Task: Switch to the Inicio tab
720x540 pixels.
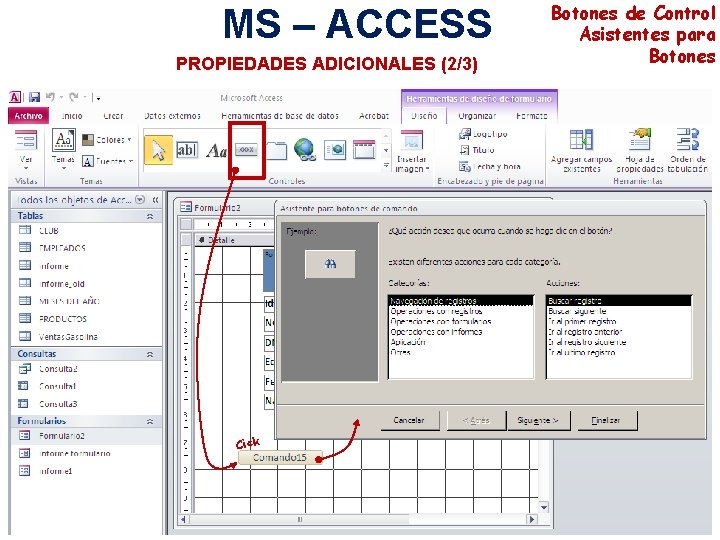Action: point(72,116)
